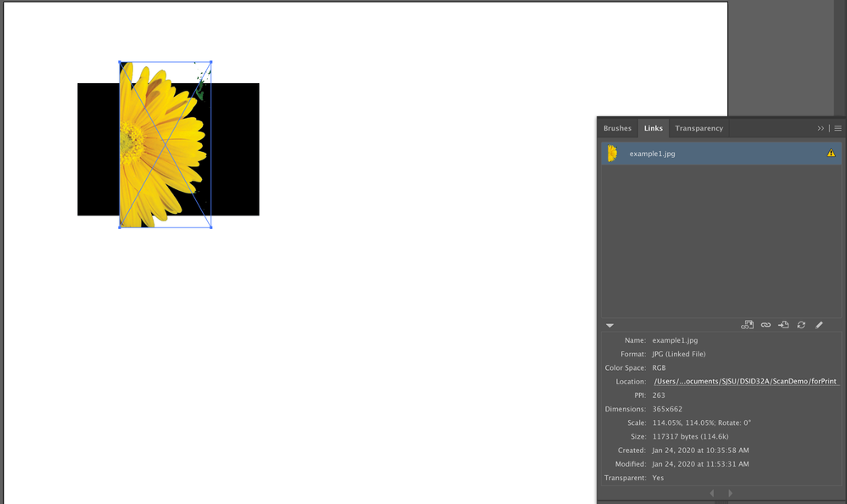Click the Transparent value Yes

658,478
